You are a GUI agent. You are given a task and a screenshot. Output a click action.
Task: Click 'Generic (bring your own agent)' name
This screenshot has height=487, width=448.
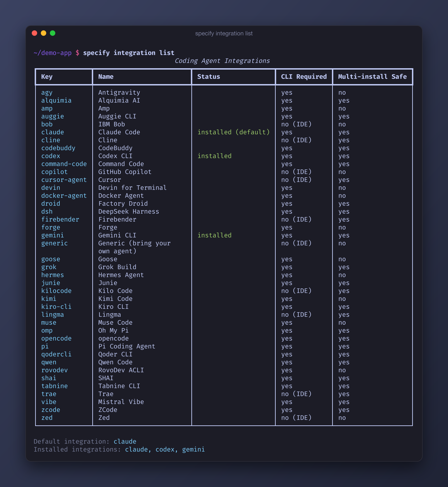pos(134,247)
